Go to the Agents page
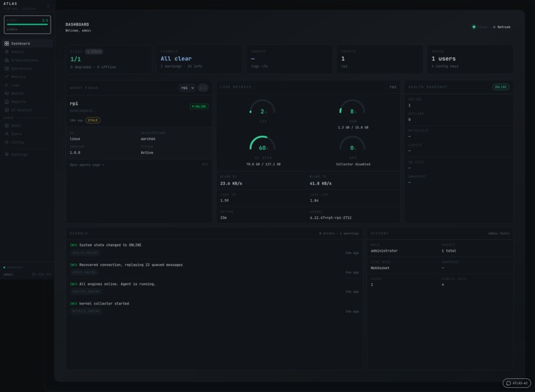Viewport: 535px width, 392px height. pyautogui.click(x=27, y=52)
